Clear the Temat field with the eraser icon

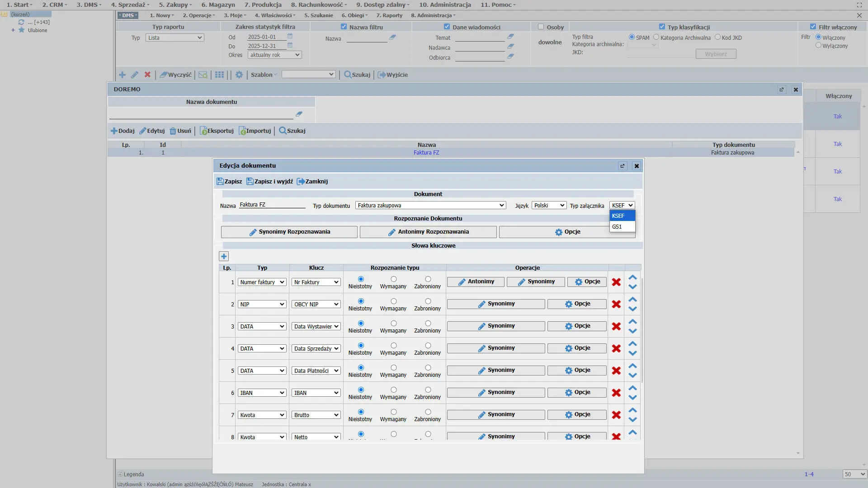coord(510,37)
